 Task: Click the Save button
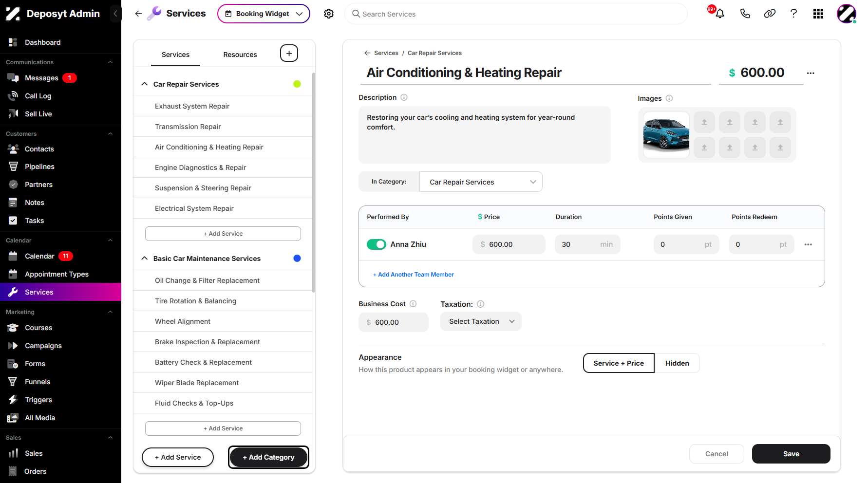791,454
